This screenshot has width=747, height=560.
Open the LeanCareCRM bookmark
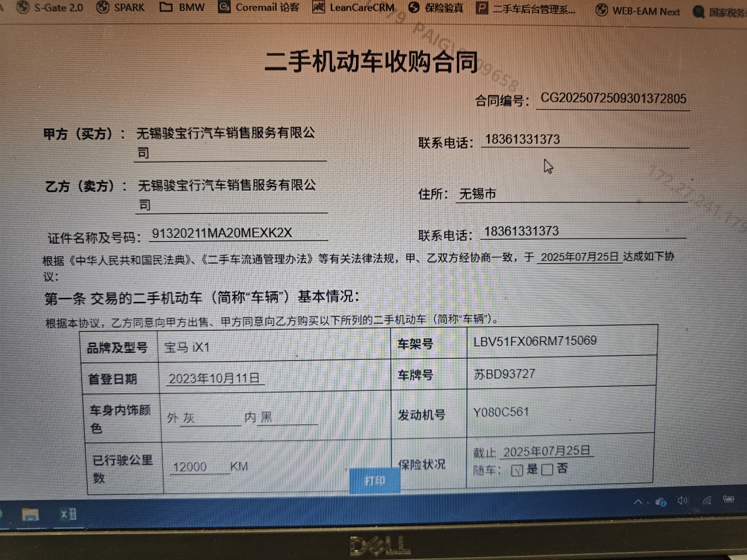354,8
